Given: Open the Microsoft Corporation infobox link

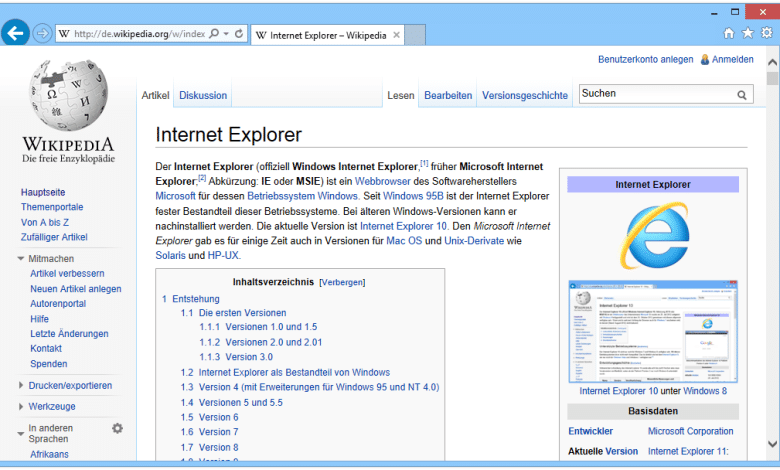Looking at the screenshot, I should (690, 431).
